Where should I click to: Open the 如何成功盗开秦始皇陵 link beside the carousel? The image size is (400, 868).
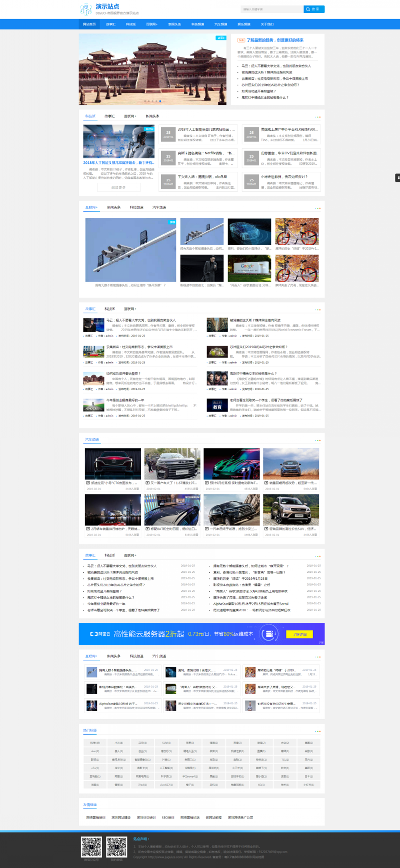258,91
